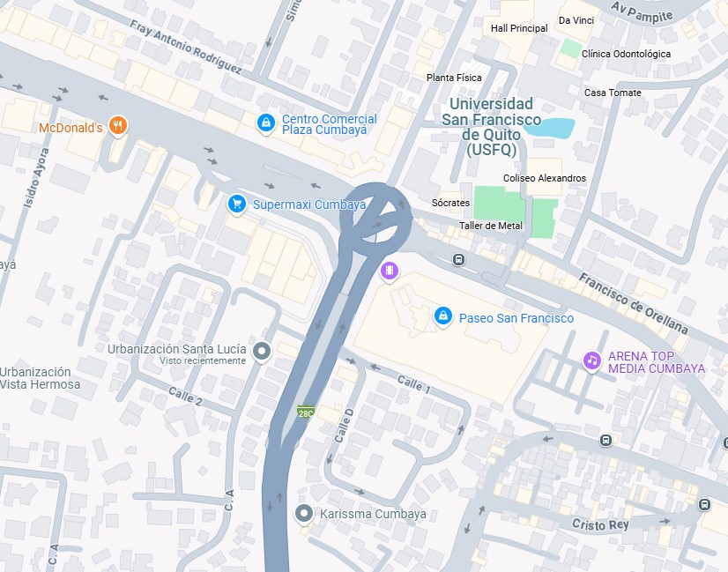Click the blue pond on USFQ campus

point(550,128)
